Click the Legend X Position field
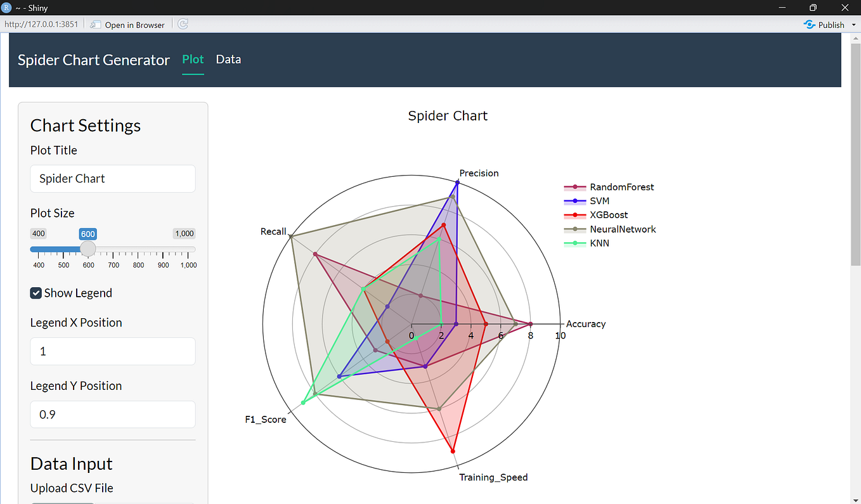 point(112,351)
